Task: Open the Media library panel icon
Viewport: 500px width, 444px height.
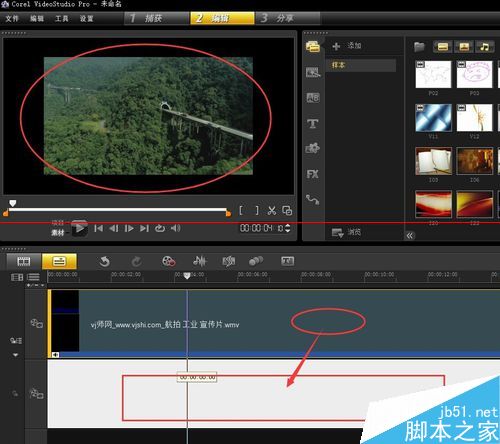Action: click(313, 47)
